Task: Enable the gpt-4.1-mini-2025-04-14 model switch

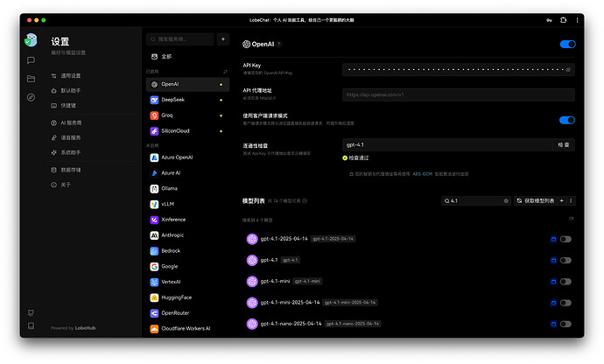Action: [x=565, y=303]
